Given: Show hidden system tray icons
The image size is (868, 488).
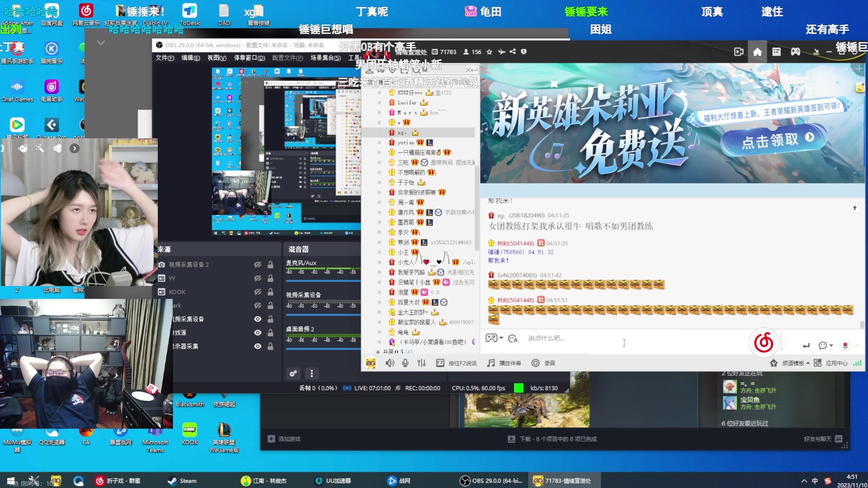Looking at the screenshot, I should [x=804, y=481].
